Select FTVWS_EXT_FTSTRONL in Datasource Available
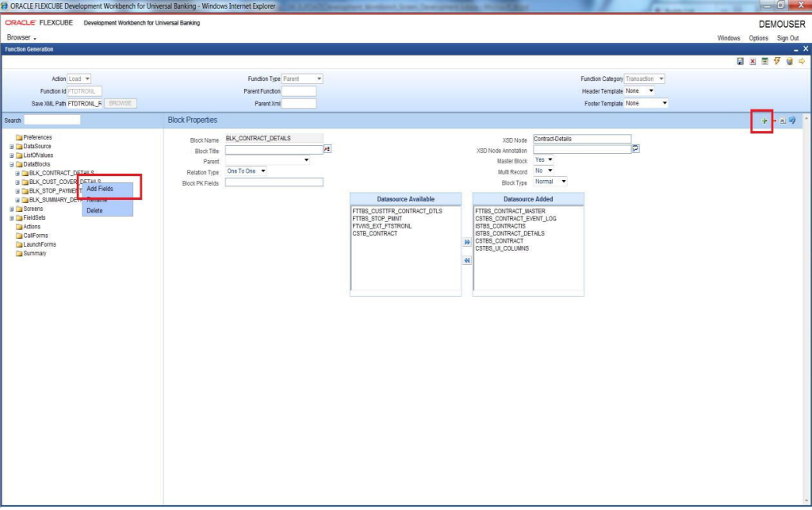The width and height of the screenshot is (812, 510). pos(382,226)
